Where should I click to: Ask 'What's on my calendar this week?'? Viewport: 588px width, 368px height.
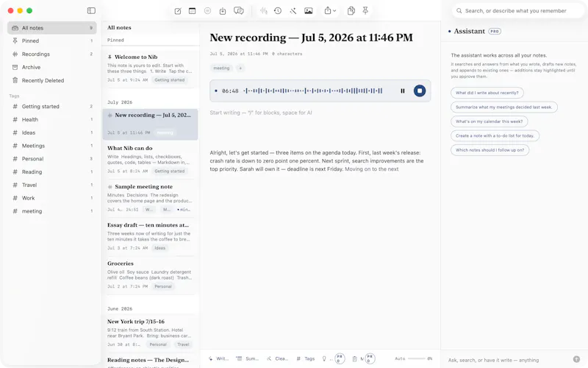point(489,121)
